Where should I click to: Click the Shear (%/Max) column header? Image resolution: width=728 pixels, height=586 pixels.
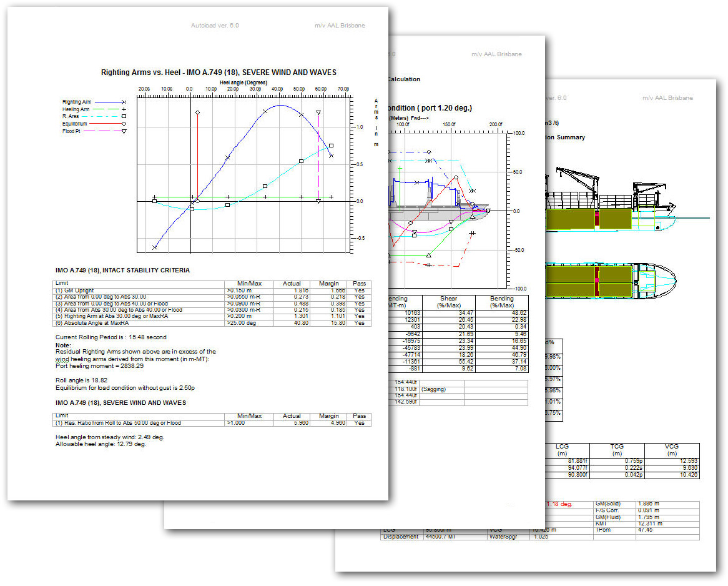pyautogui.click(x=449, y=302)
